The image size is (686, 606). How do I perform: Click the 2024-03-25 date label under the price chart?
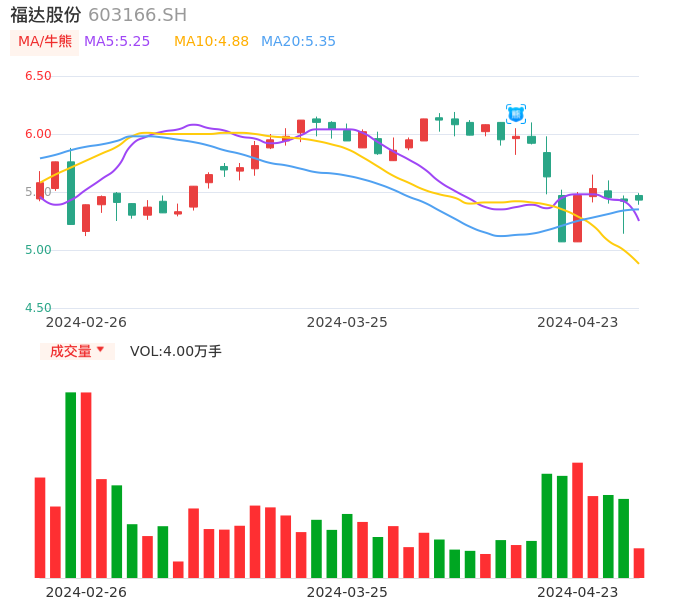[347, 322]
